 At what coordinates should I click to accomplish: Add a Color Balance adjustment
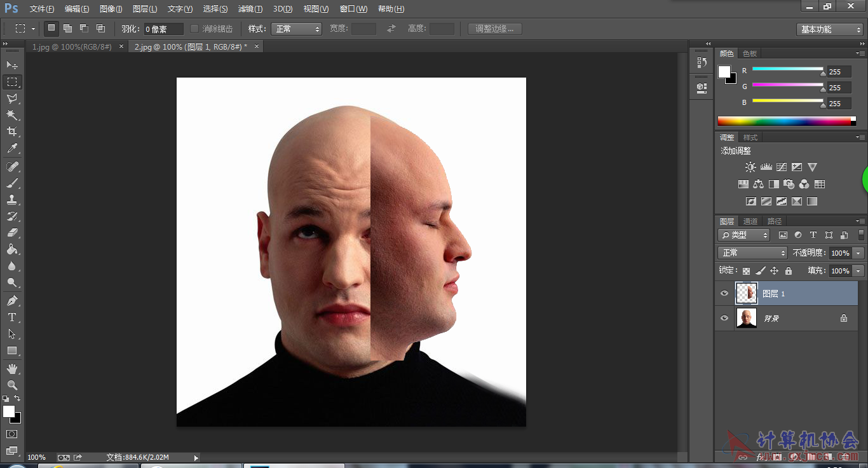tap(758, 184)
